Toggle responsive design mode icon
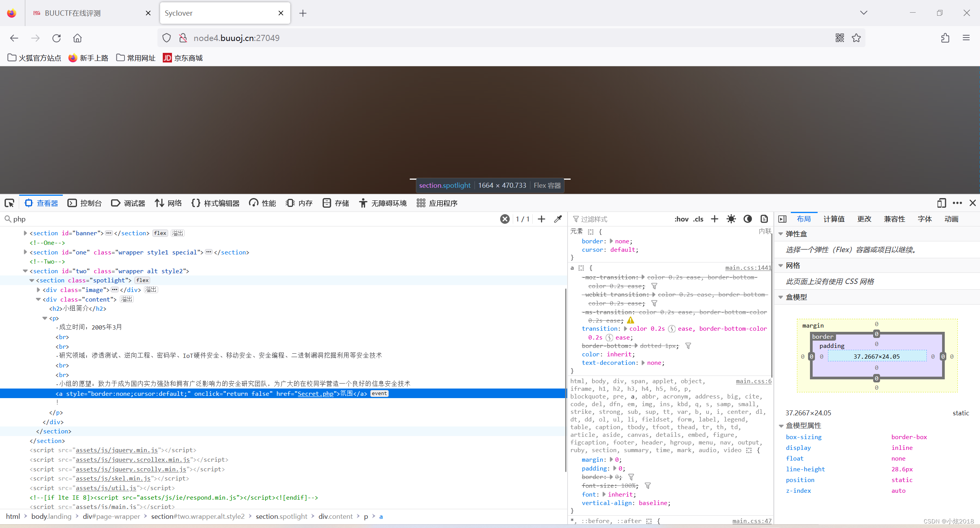Screen dimensions: 980x528 [x=942, y=203]
